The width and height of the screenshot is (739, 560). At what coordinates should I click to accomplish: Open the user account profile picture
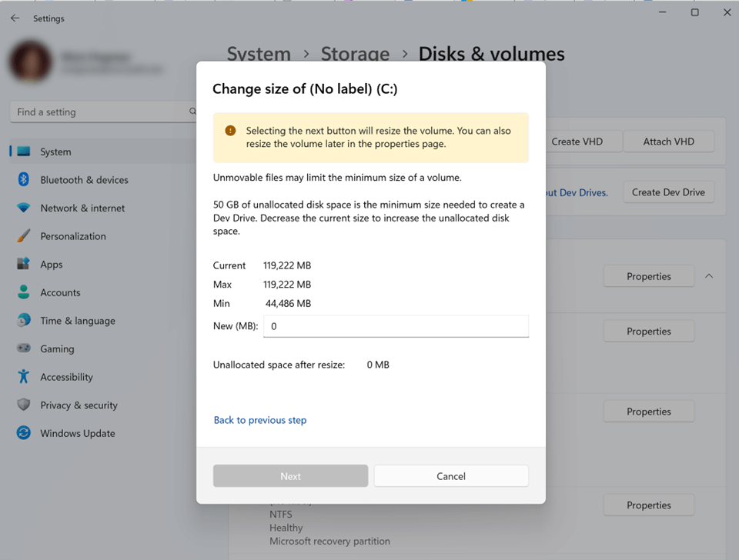point(30,62)
